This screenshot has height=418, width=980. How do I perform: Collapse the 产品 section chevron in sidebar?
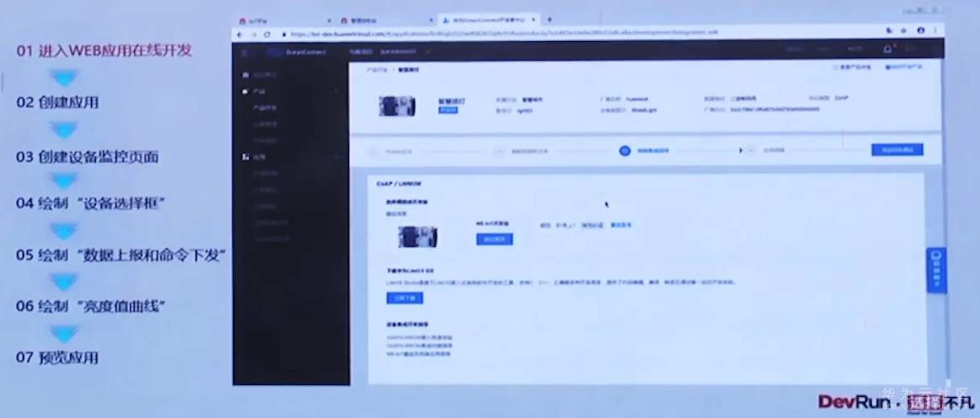pos(337,91)
